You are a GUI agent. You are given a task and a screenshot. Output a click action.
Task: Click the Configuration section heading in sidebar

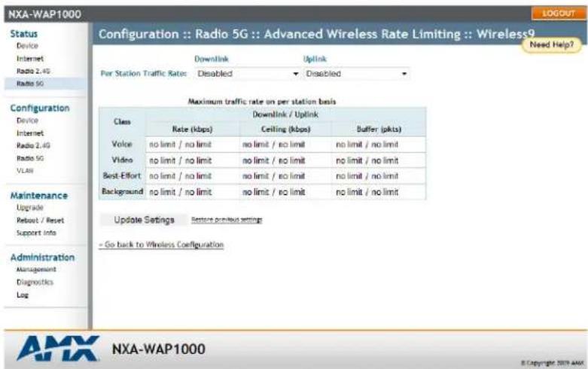40,108
